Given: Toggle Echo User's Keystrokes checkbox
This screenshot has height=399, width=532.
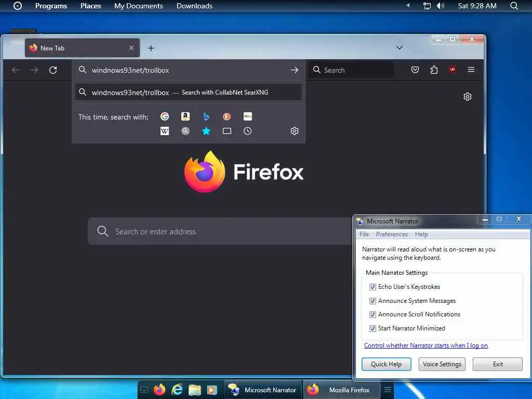Looking at the screenshot, I should 373,287.
